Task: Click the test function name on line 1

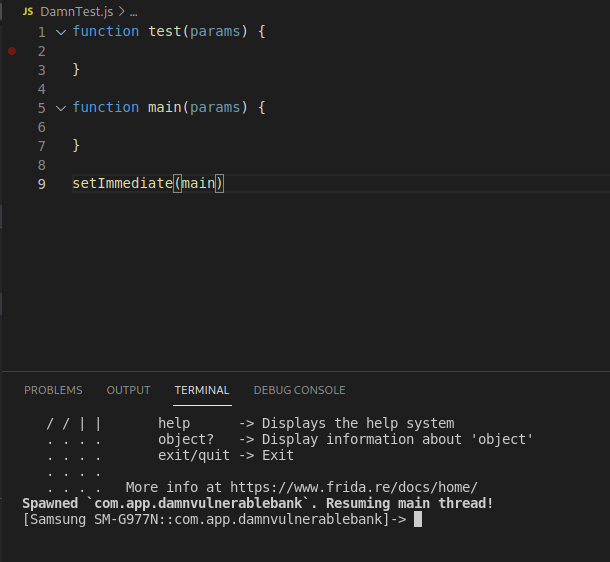Action: pos(164,32)
